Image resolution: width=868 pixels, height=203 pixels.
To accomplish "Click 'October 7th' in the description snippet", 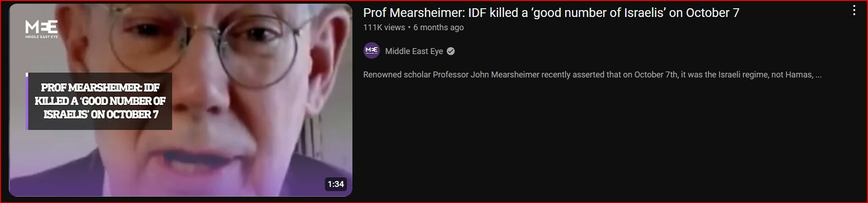I will click(656, 75).
